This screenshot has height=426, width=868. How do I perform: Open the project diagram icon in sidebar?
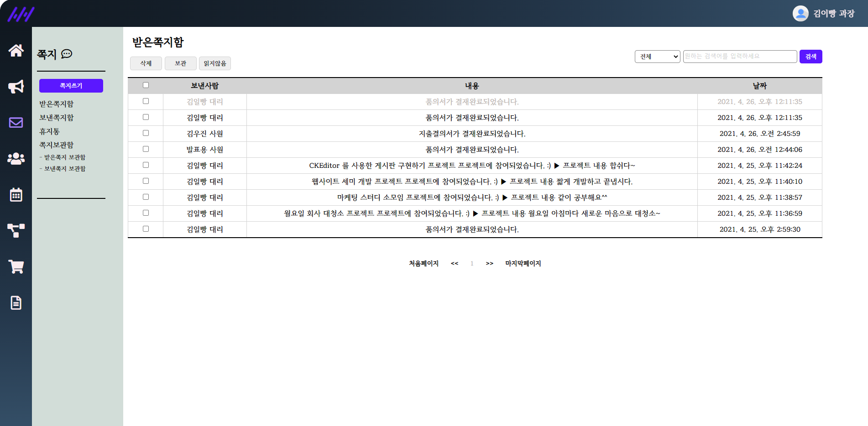point(16,231)
